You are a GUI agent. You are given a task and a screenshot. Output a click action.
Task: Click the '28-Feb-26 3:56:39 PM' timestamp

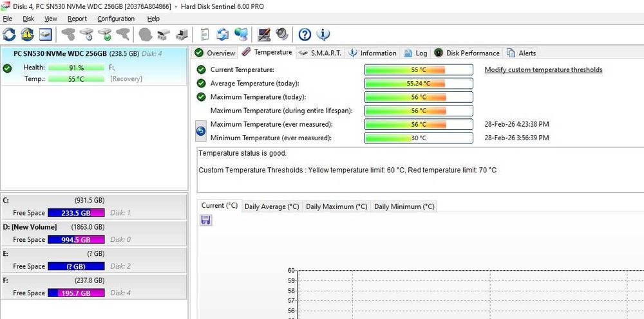[516, 138]
